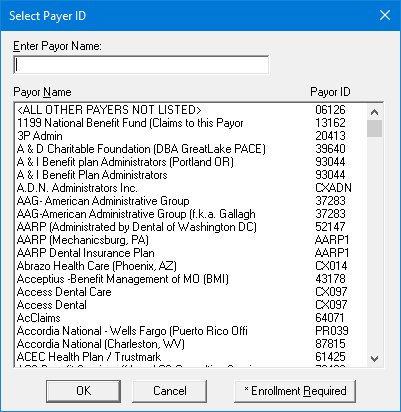Select AARP (Mechanicsburg, PA) row
Viewport: 401px width, 412px height.
[191, 240]
